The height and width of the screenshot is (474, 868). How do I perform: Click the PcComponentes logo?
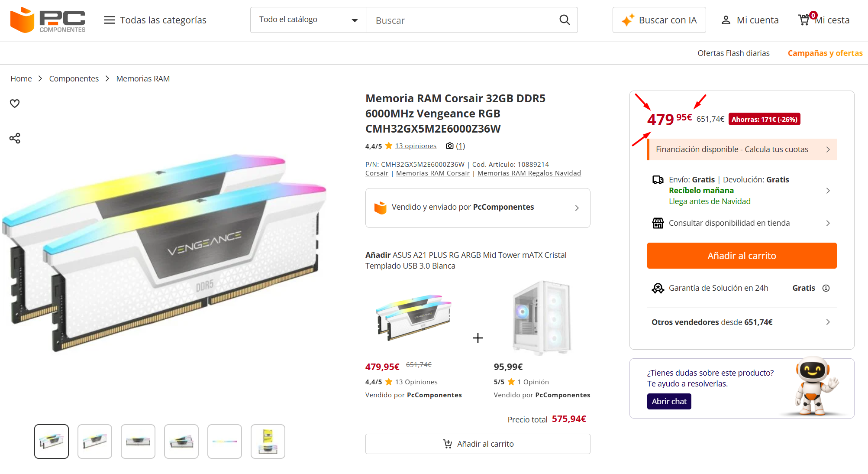pyautogui.click(x=48, y=20)
